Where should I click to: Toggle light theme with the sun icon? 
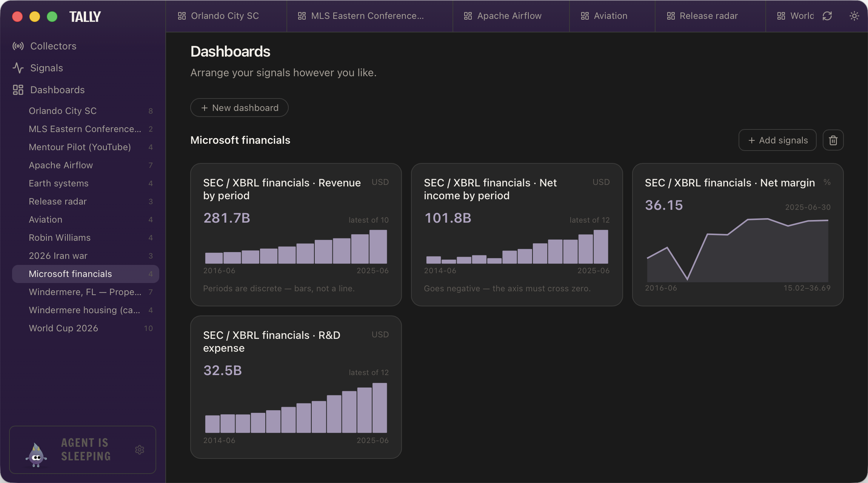[x=854, y=16]
